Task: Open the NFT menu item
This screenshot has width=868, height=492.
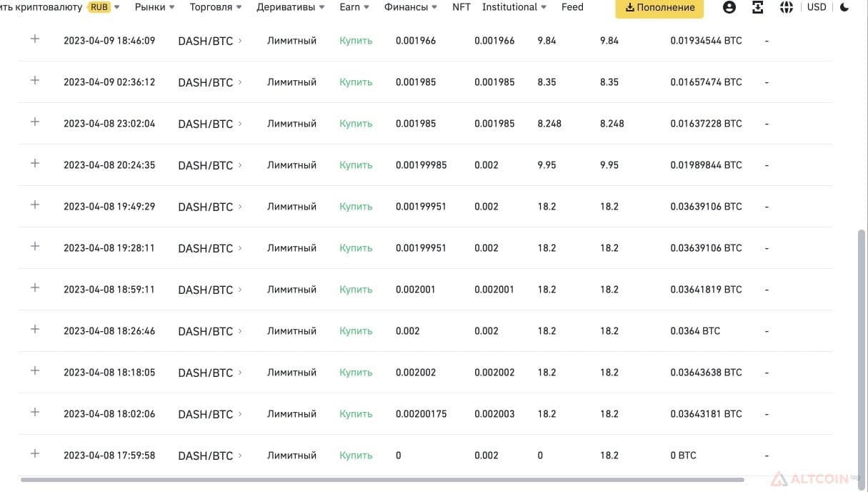Action: click(462, 7)
